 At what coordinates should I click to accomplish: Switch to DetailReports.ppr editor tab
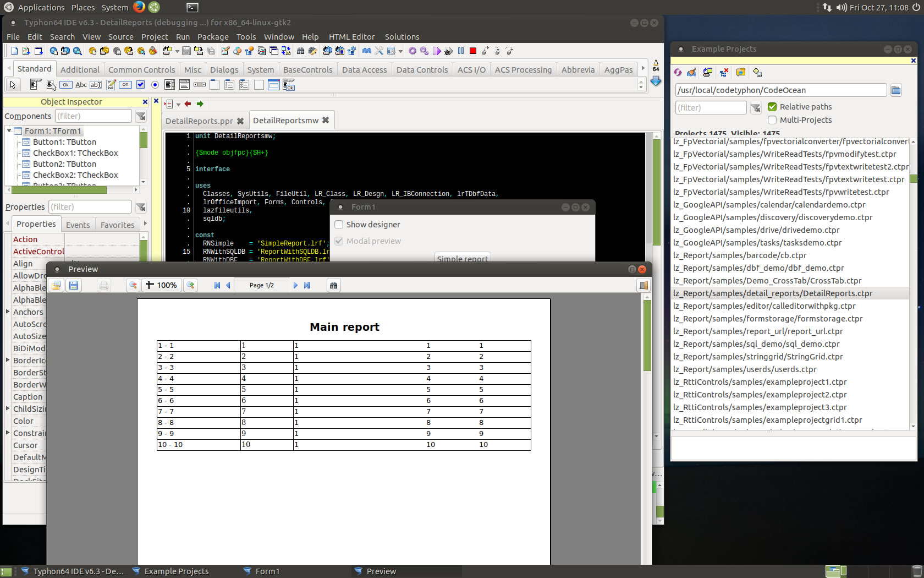click(204, 121)
